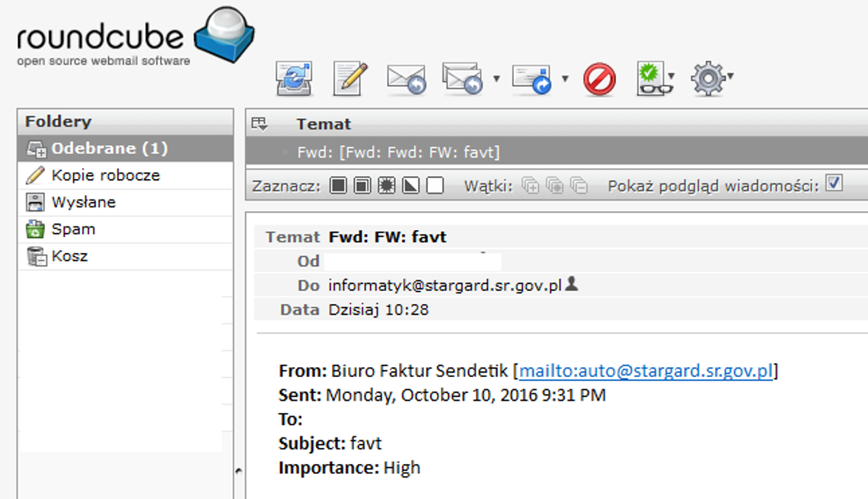Open the reply-all dropdown arrow
Viewport: 868px width, 499px height.
coord(496,78)
